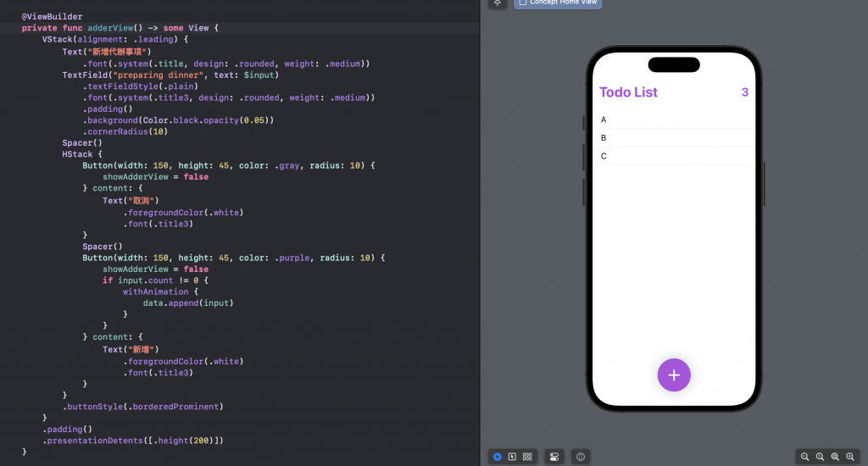Click the Color.black.opacity(0.05) background line

coord(178,120)
